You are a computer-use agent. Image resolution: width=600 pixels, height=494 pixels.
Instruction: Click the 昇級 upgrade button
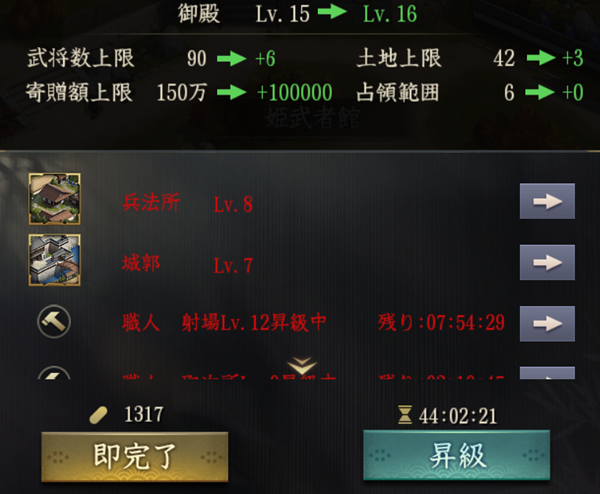tap(457, 455)
